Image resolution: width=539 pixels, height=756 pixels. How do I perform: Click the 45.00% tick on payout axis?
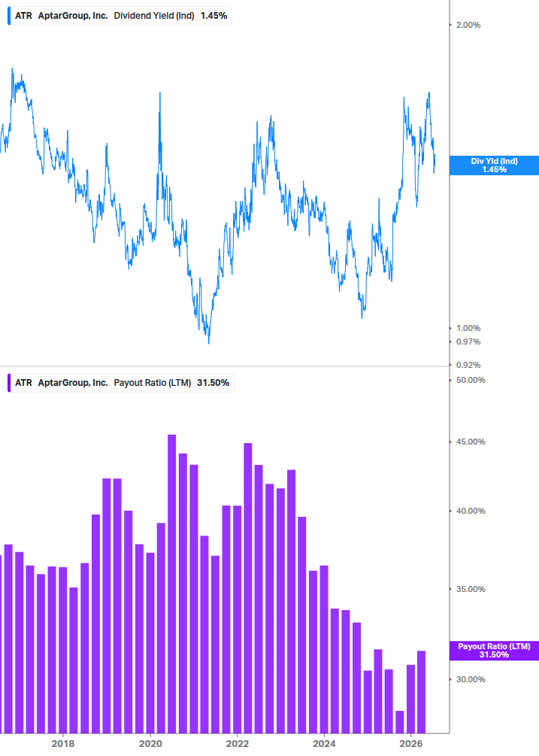point(471,442)
